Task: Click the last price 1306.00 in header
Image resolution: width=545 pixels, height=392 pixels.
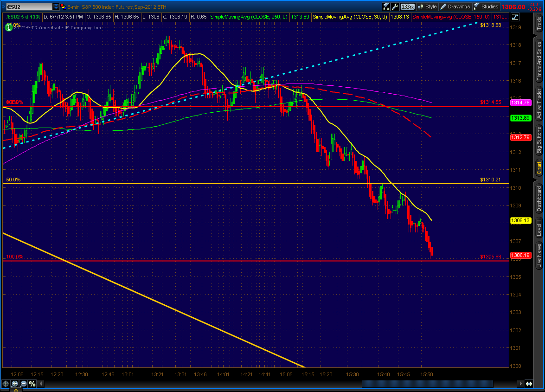Action: (x=513, y=7)
